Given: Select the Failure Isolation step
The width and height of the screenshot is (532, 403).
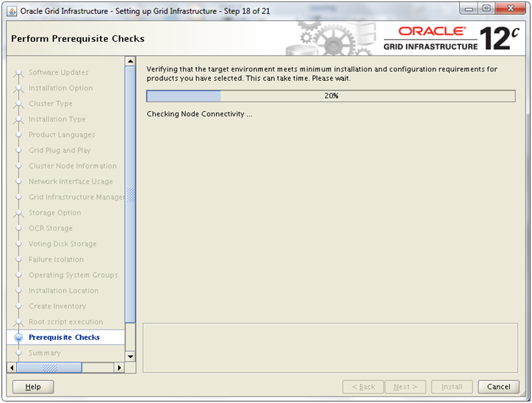Looking at the screenshot, I should pos(57,260).
